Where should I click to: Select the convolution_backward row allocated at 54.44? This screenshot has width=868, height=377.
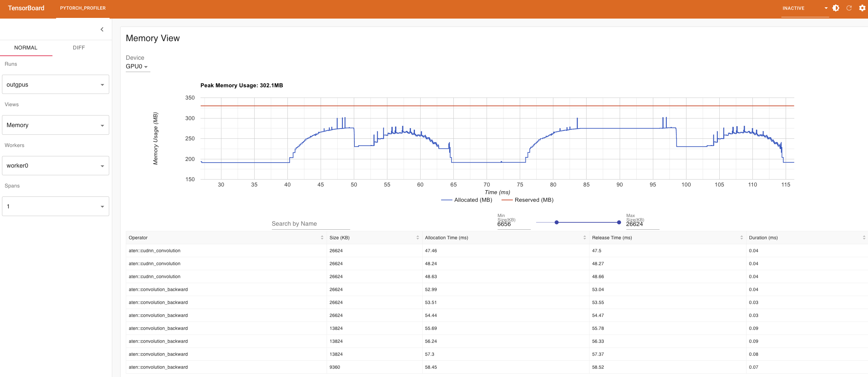pyautogui.click(x=497, y=315)
